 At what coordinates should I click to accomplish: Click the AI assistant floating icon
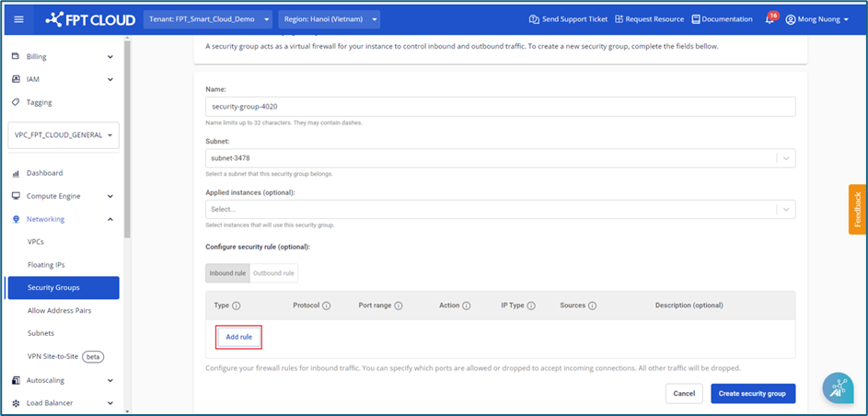coord(838,387)
